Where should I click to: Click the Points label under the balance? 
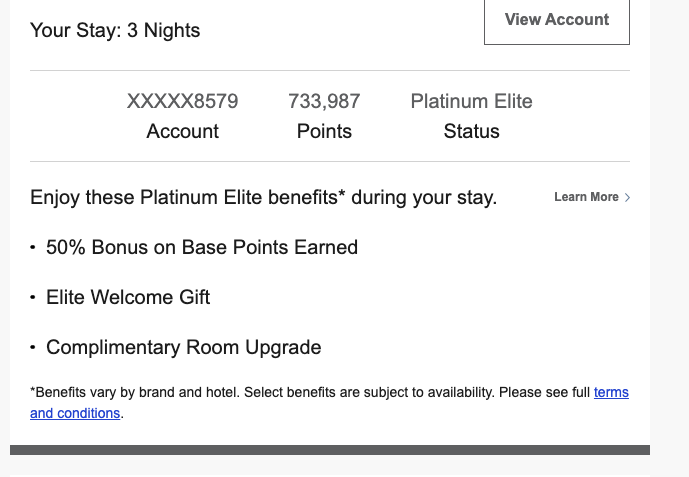pyautogui.click(x=324, y=131)
